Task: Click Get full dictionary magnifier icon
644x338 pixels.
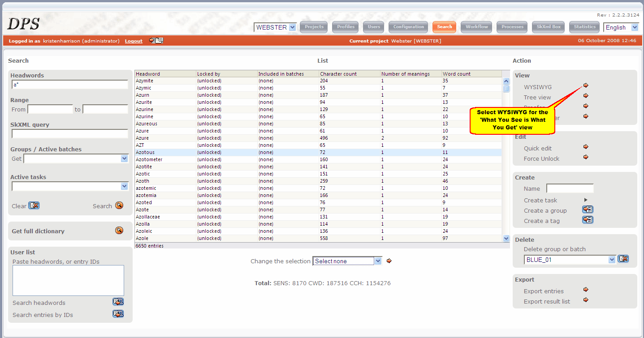Action: pos(119,231)
